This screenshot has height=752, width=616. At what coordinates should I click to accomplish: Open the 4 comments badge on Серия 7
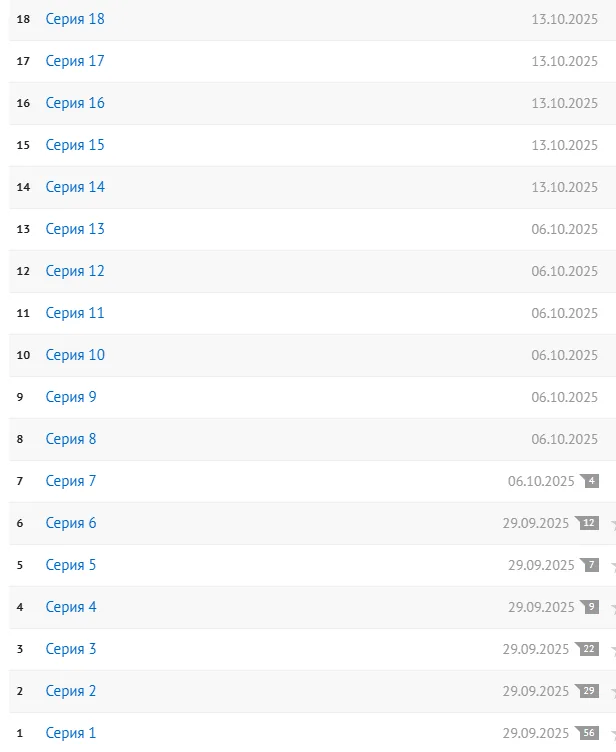[590, 481]
